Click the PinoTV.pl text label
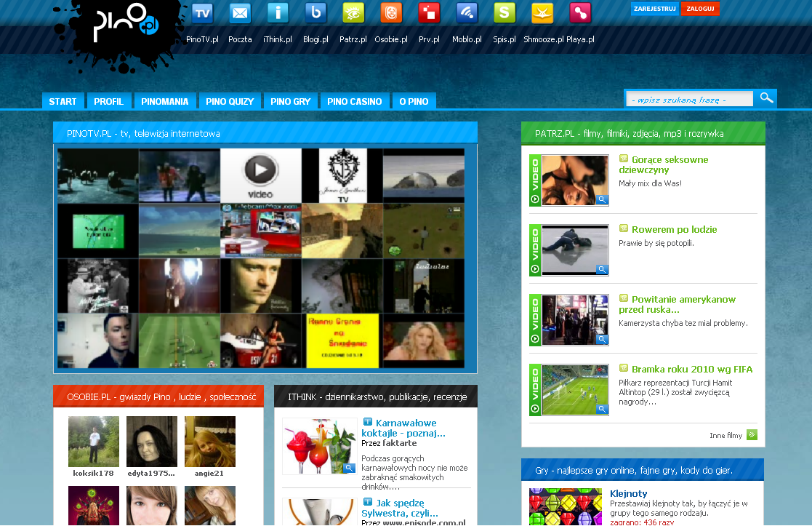 (x=203, y=39)
